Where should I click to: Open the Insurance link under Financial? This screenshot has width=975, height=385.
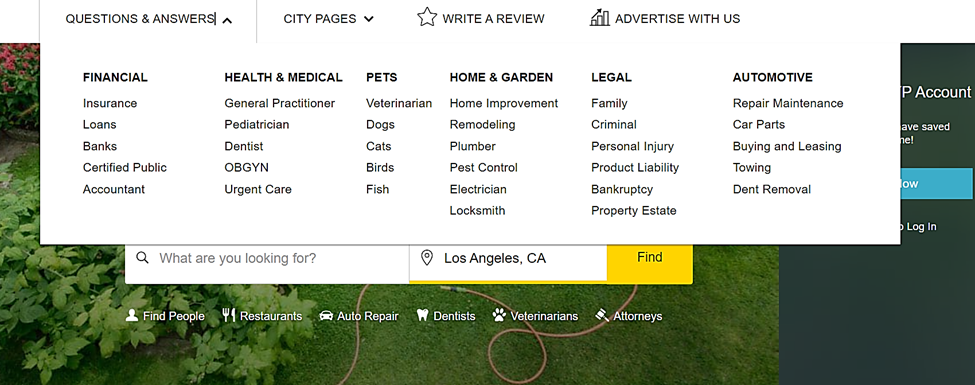pos(110,103)
